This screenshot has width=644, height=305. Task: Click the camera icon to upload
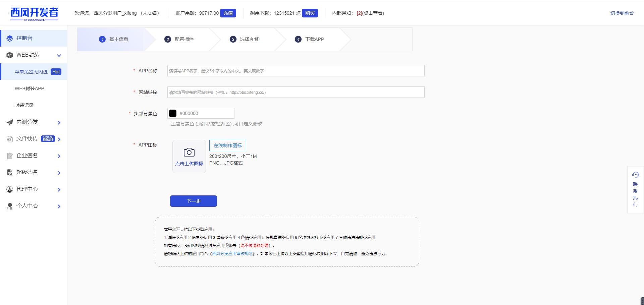(189, 152)
